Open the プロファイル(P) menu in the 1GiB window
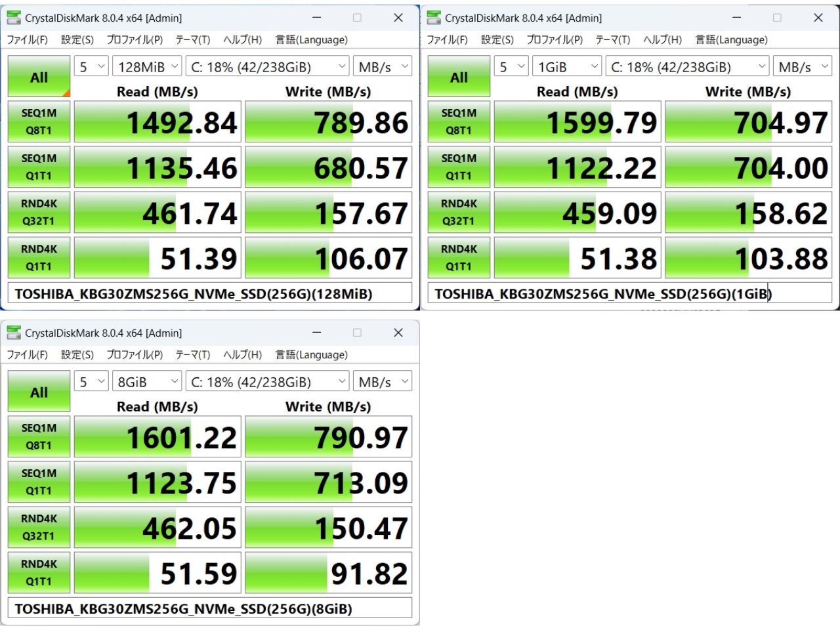This screenshot has width=840, height=630. click(x=555, y=40)
